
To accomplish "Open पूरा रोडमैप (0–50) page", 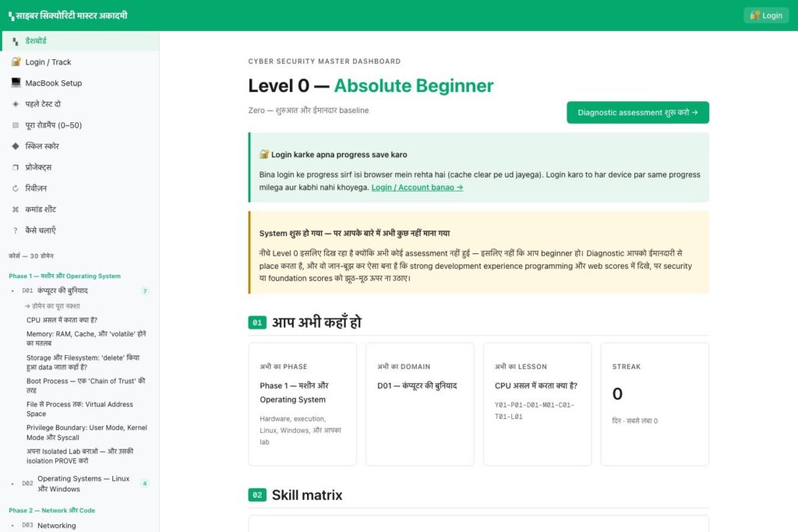I will point(80,125).
